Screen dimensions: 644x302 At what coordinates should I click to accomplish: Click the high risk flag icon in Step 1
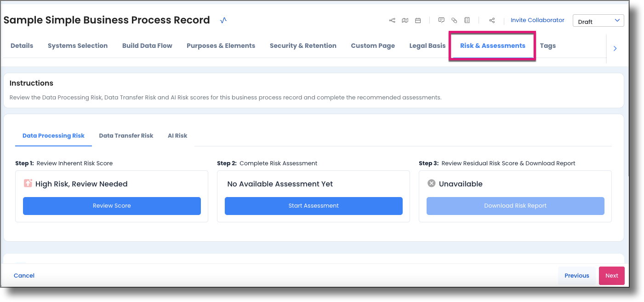pos(28,183)
